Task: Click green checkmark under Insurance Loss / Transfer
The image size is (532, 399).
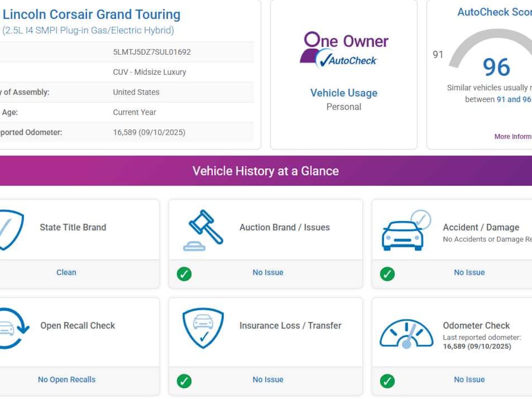Action: point(184,381)
